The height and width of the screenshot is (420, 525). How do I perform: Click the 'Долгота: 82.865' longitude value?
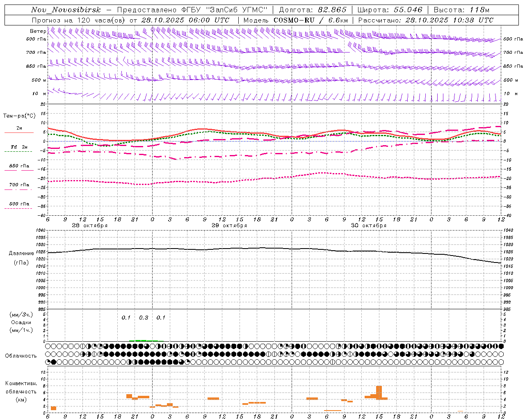313,10
